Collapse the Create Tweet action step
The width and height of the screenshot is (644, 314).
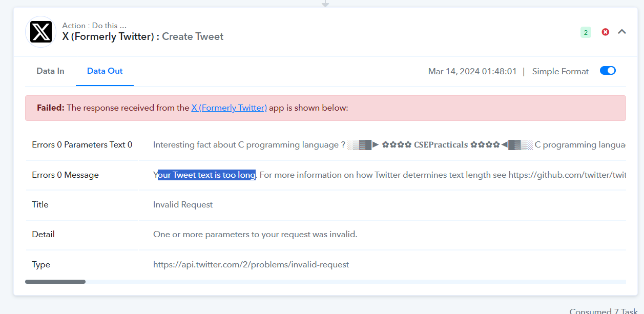pyautogui.click(x=622, y=32)
